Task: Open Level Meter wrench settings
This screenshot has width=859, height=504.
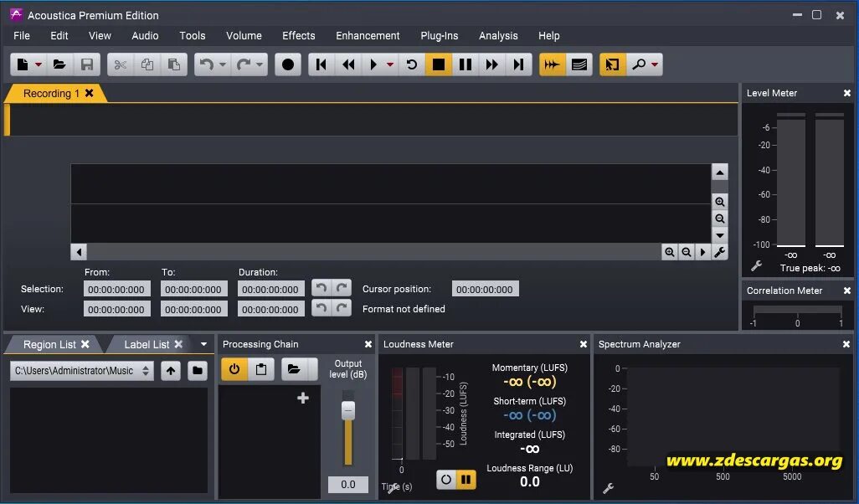Action: 757,265
